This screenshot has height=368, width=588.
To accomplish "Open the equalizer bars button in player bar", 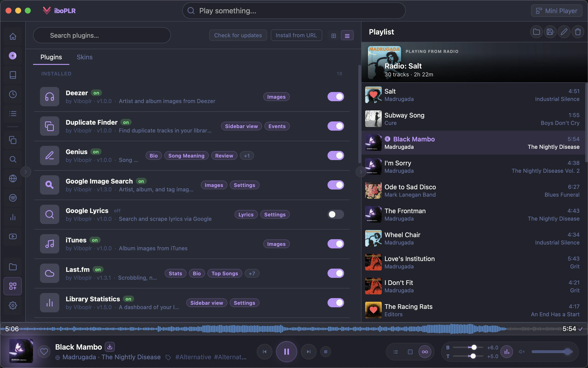I will pyautogui.click(x=507, y=352).
